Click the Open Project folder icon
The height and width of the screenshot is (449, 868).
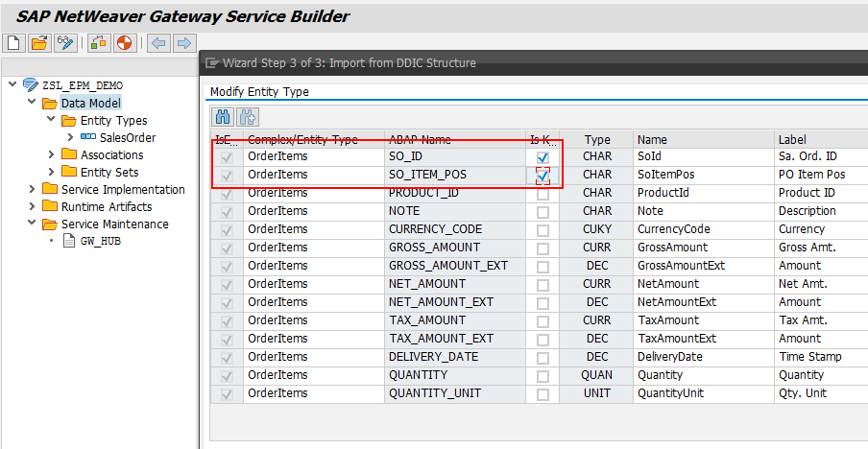39,42
